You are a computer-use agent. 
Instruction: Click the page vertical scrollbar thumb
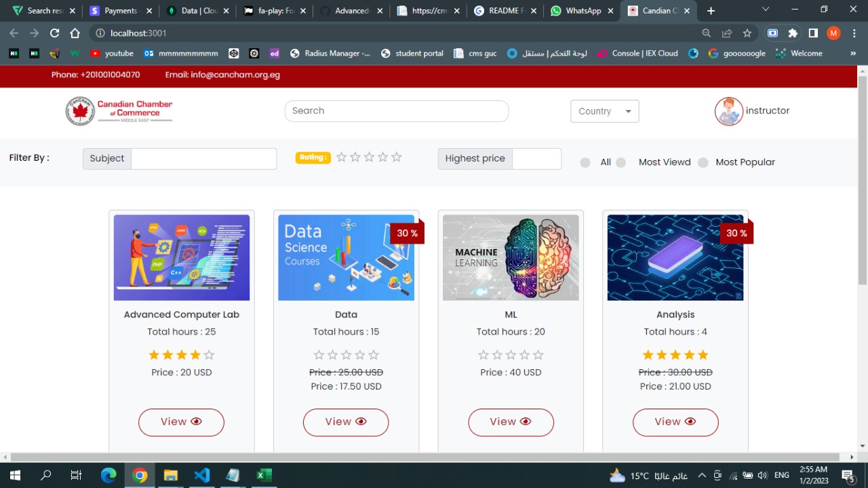click(x=862, y=180)
